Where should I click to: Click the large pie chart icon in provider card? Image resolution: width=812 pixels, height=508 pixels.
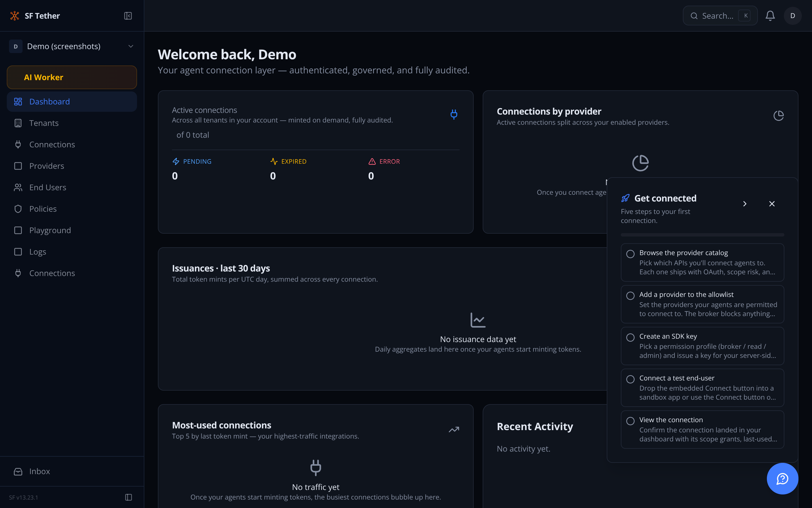pos(640,163)
